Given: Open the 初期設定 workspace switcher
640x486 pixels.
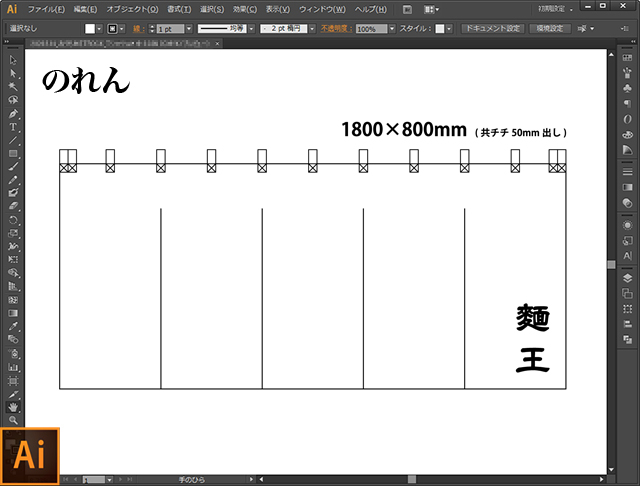Looking at the screenshot, I should 555,9.
